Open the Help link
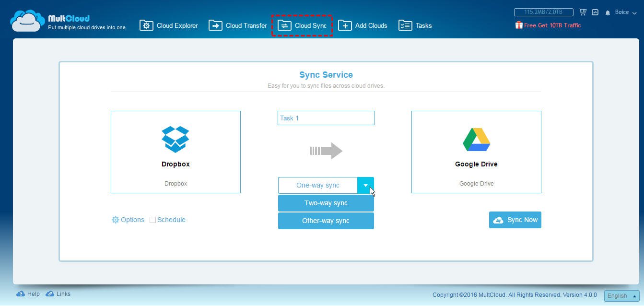Screen dimensions: 644x306 tap(34, 294)
